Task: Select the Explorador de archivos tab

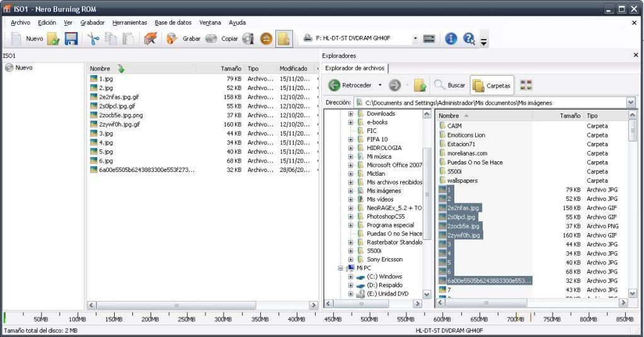Action: point(355,68)
